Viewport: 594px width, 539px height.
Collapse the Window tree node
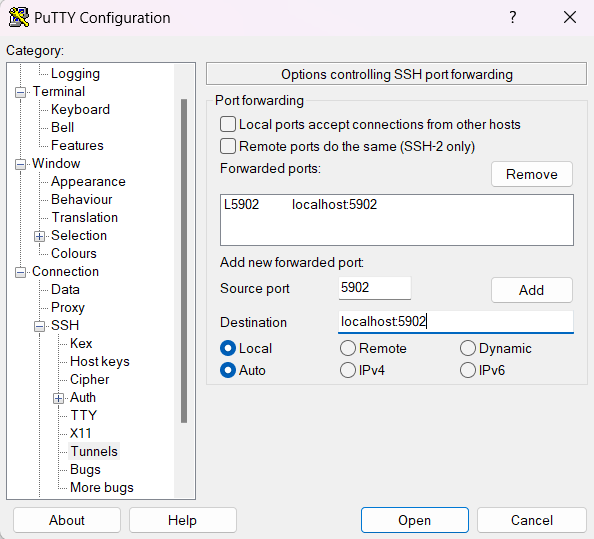(20, 164)
